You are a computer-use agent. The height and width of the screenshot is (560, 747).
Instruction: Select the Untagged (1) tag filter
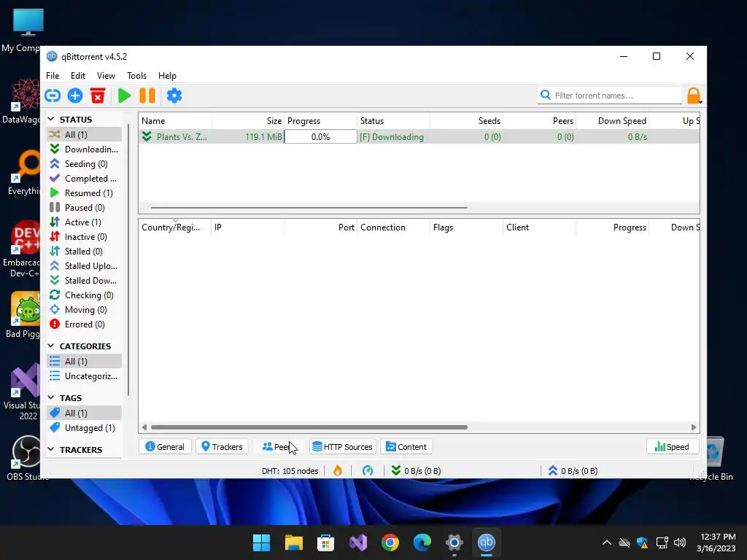[85, 427]
